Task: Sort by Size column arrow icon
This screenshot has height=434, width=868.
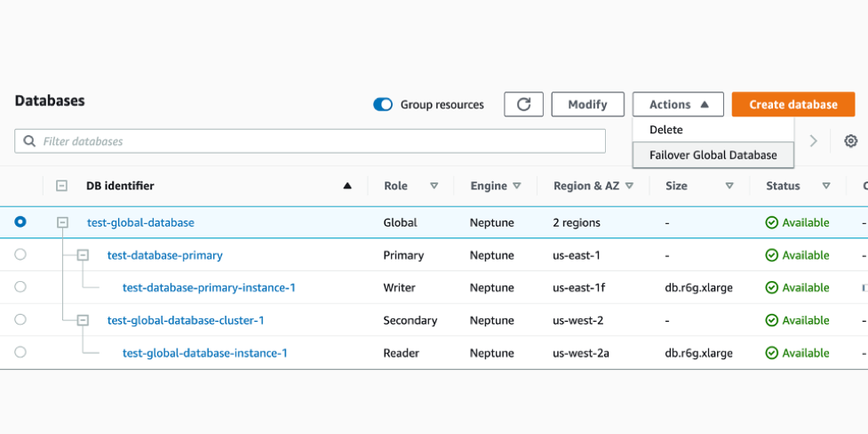Action: point(729,186)
